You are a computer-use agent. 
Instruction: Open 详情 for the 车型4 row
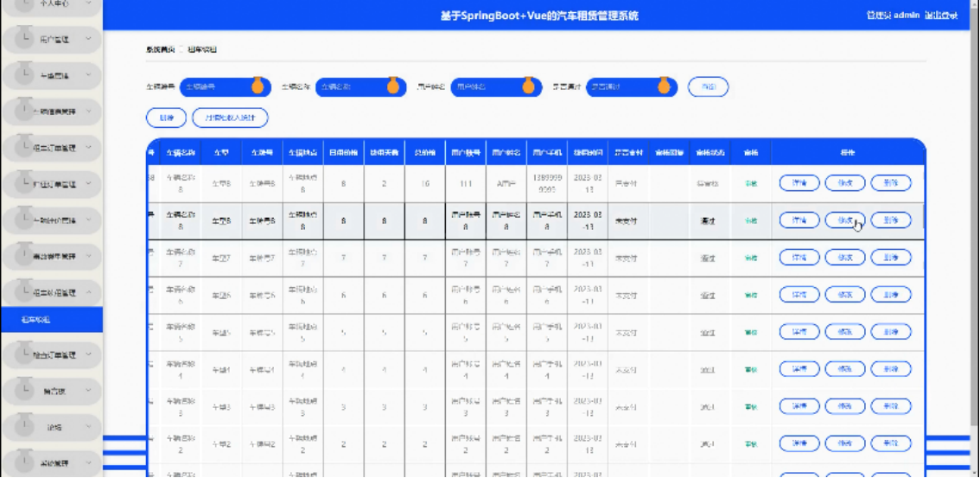[799, 368]
